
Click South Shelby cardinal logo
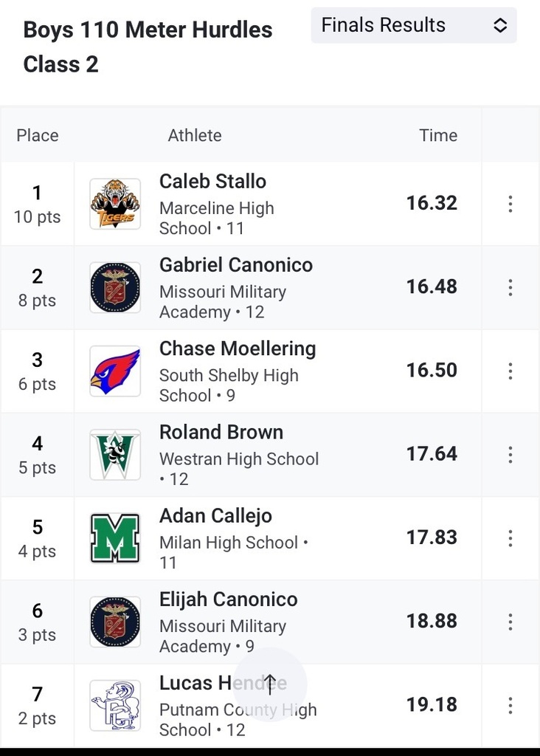click(x=115, y=371)
